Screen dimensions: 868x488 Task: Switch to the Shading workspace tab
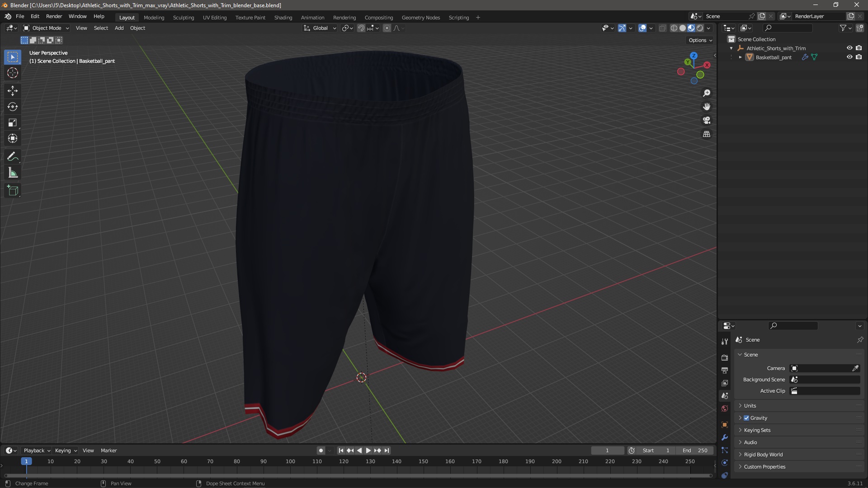pyautogui.click(x=283, y=18)
